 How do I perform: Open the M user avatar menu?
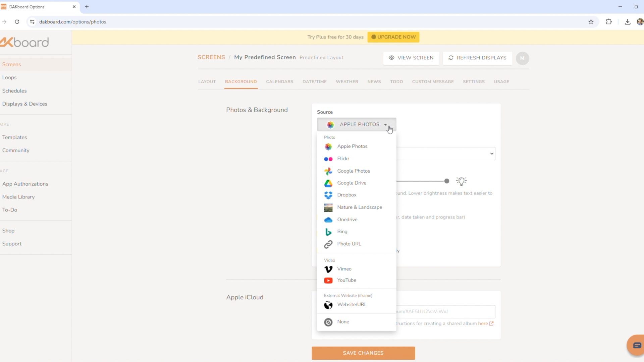[x=522, y=58]
